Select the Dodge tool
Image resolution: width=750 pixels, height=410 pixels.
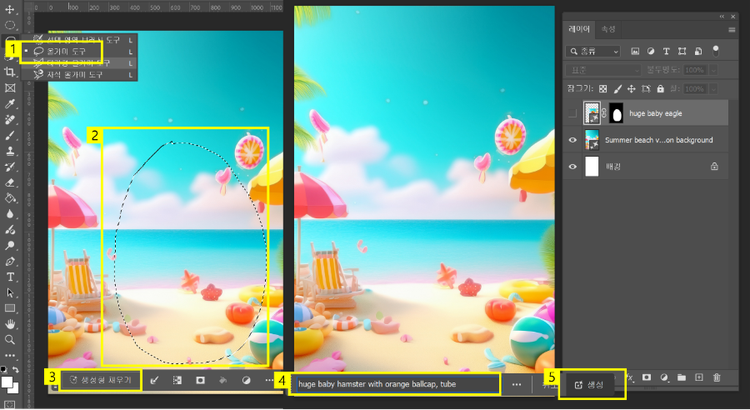(x=10, y=230)
